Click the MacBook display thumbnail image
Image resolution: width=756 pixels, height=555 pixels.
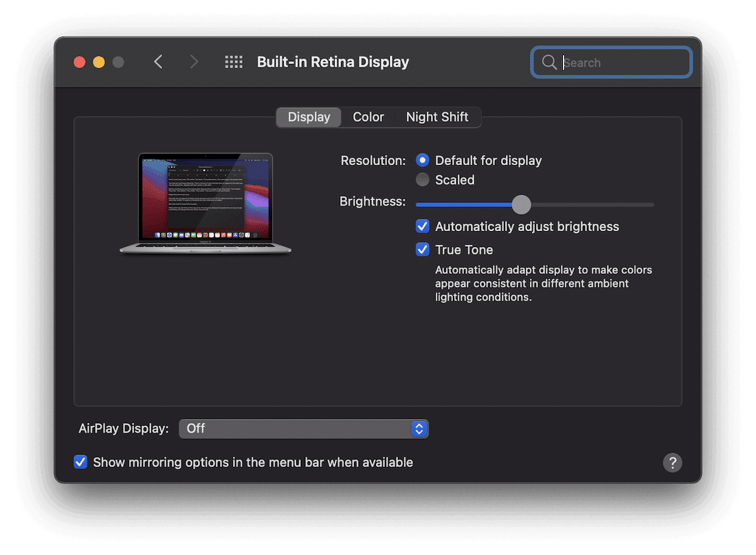pos(205,203)
